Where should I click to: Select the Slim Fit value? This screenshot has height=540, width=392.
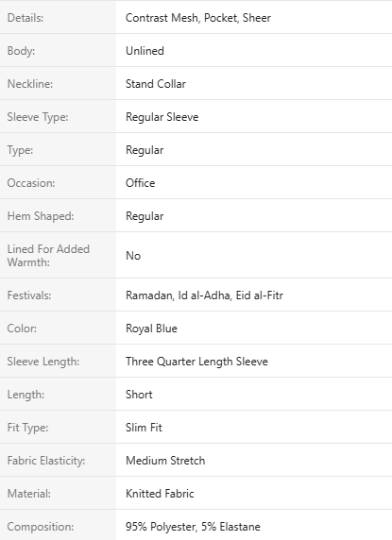click(144, 428)
